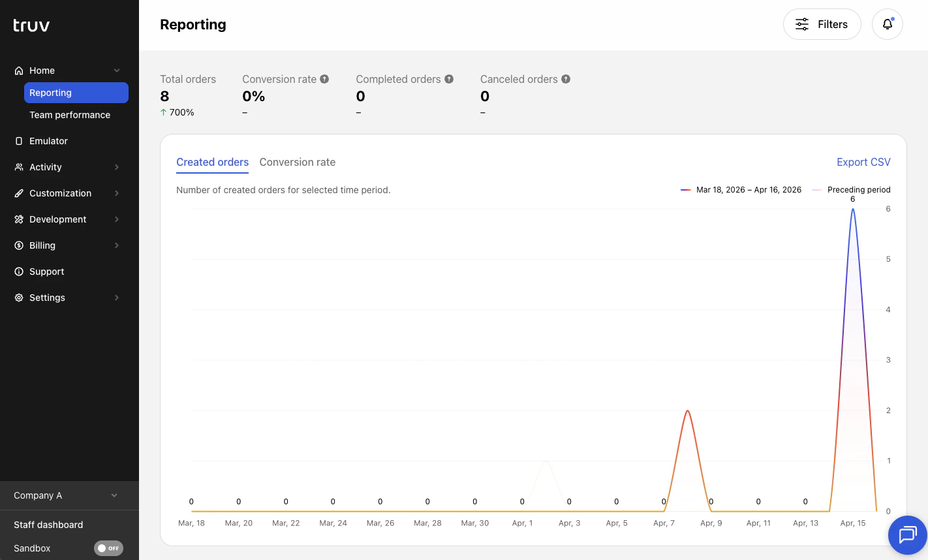Click the Support info icon
928x560 pixels.
click(19, 272)
